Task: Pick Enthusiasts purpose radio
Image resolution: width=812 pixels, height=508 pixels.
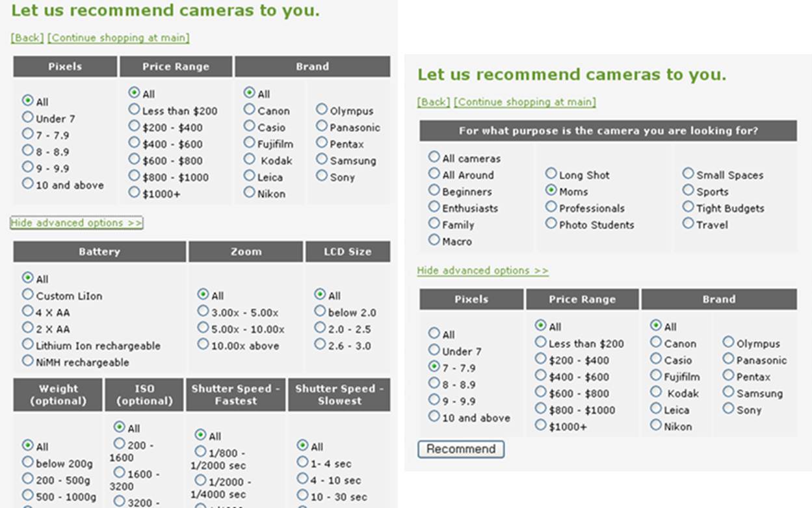Action: 434,207
